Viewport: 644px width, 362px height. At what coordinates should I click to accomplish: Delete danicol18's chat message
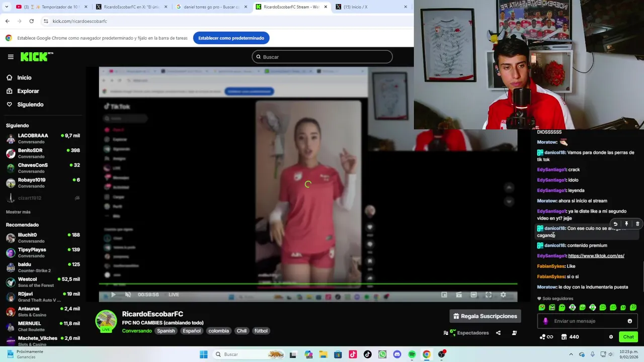pyautogui.click(x=637, y=224)
